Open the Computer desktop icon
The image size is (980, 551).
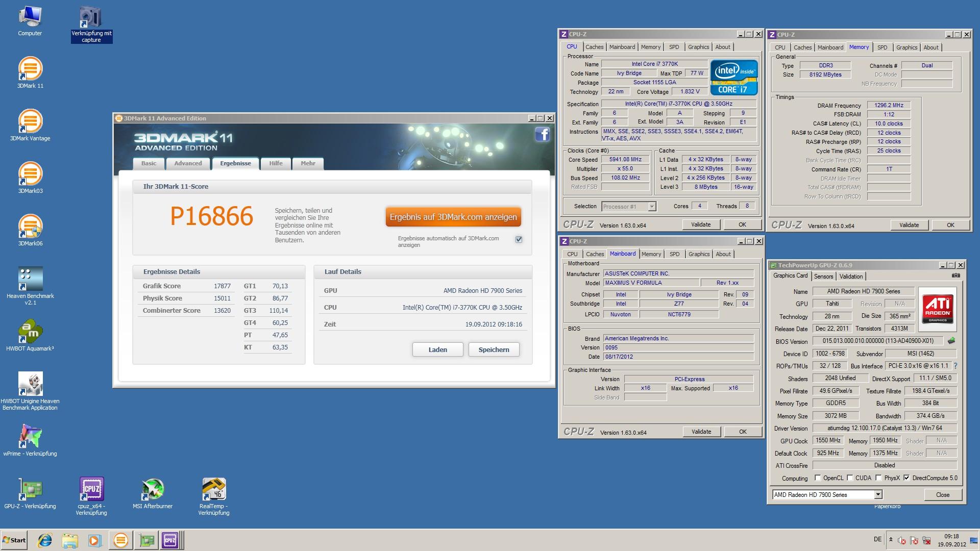(30, 21)
